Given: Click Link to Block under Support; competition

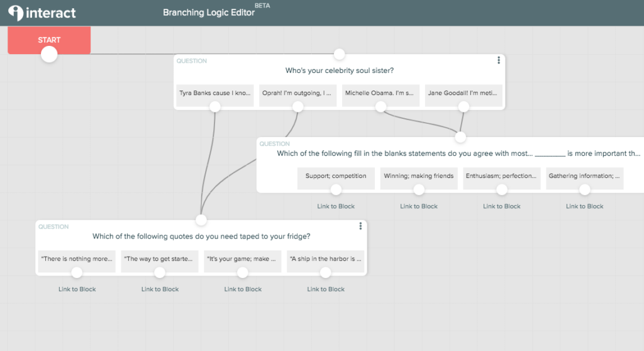Looking at the screenshot, I should pyautogui.click(x=336, y=206).
